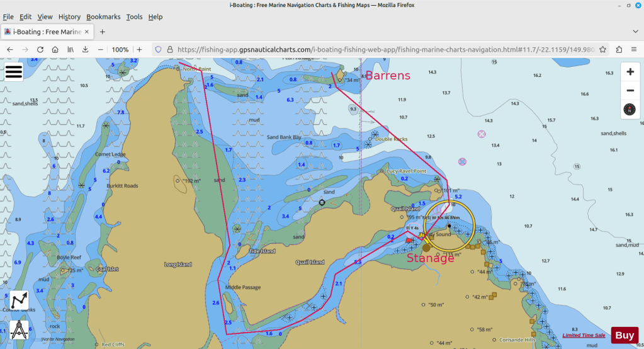
Task: Open the route planning tool
Action: tap(20, 300)
